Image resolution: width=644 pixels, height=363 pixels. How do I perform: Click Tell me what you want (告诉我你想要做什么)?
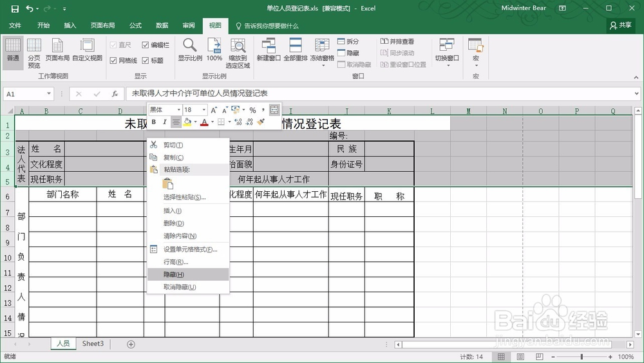[x=267, y=26]
